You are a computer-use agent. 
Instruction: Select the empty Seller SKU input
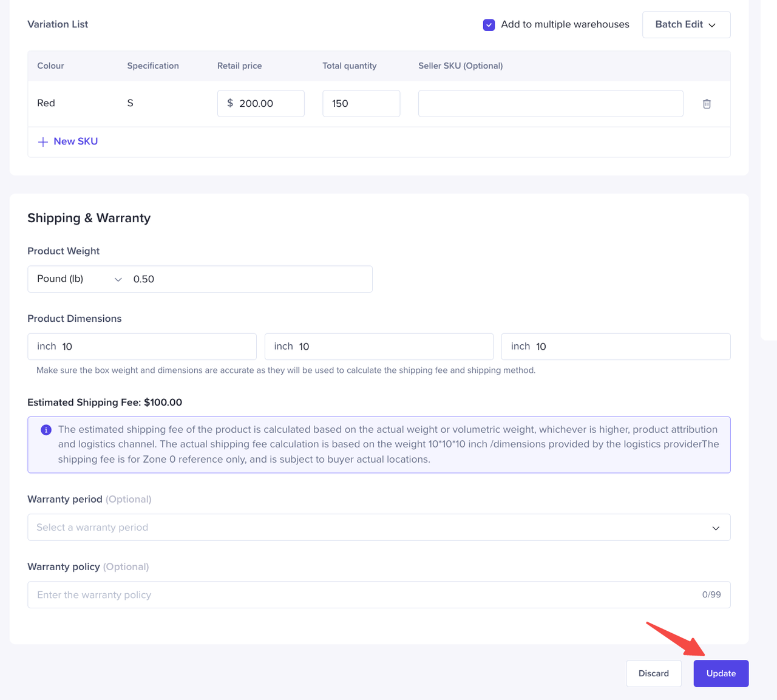550,104
